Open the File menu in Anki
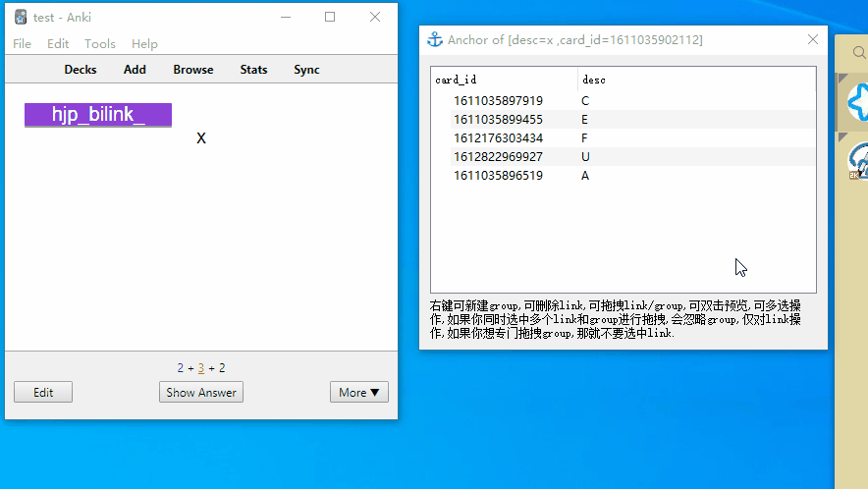The width and height of the screenshot is (868, 489). (x=23, y=44)
